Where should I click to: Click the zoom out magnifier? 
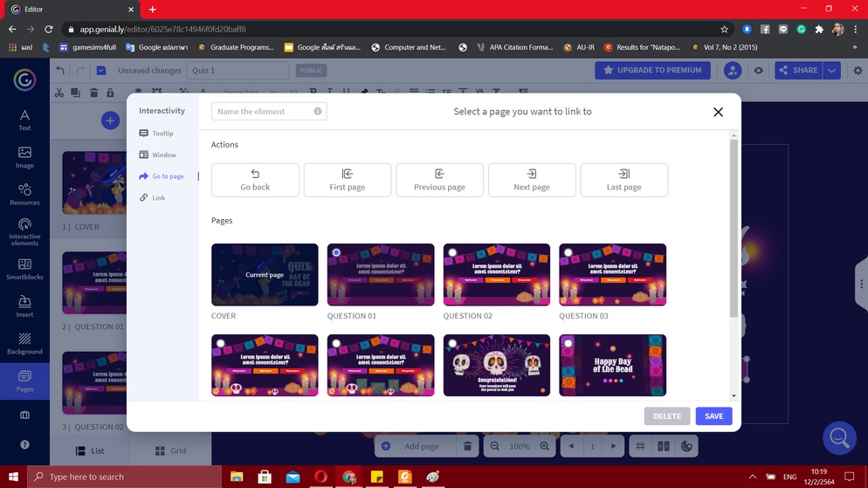point(494,446)
